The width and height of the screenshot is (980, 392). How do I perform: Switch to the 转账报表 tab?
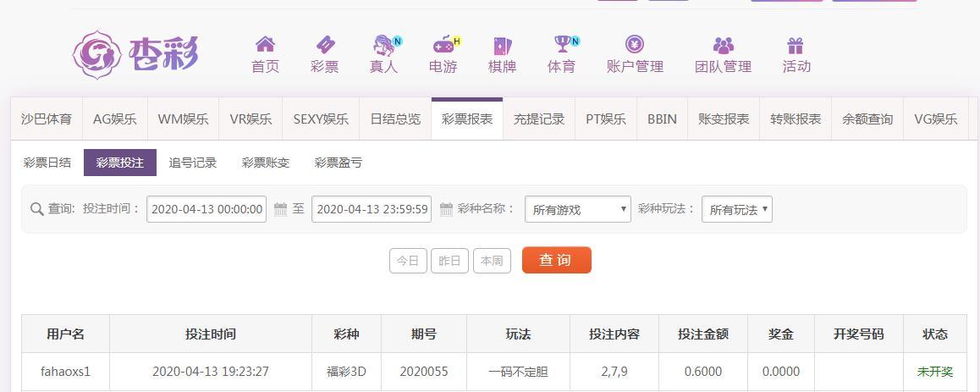[796, 119]
